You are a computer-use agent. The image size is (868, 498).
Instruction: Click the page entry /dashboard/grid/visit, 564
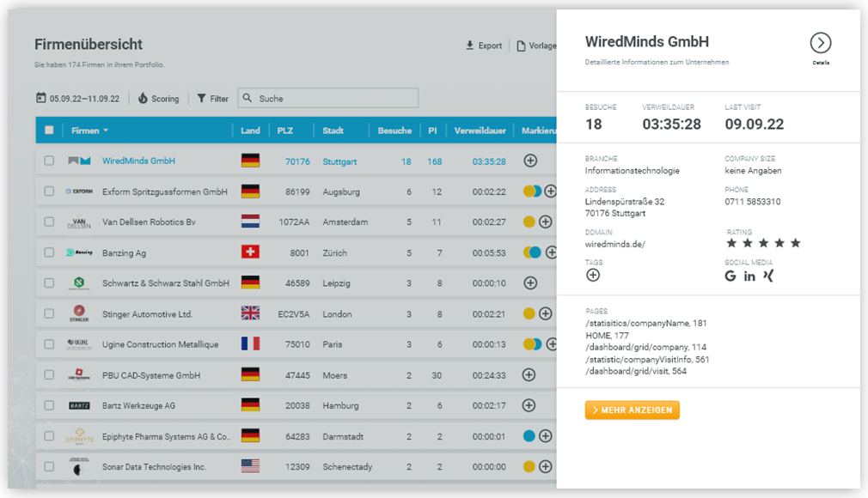tap(636, 371)
